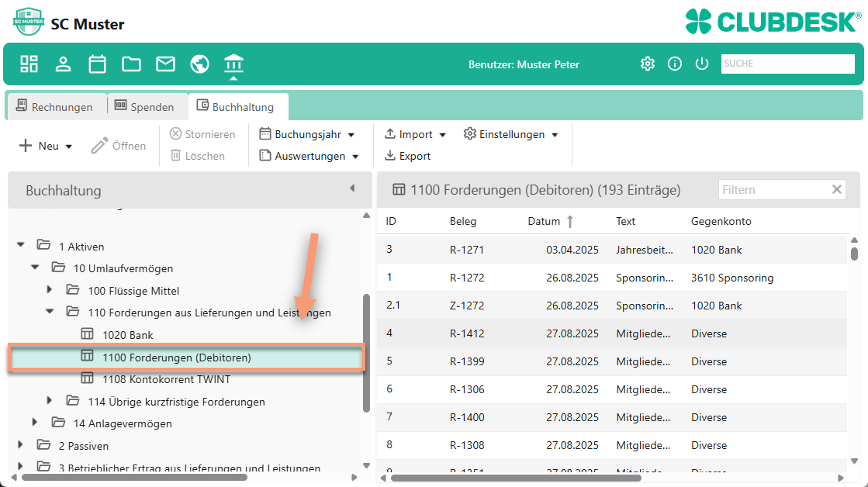Click folder icon of 2 Passiven

(x=43, y=444)
